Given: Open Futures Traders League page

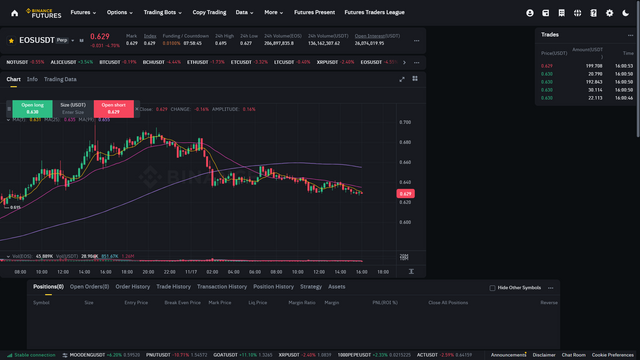Looking at the screenshot, I should tap(374, 13).
